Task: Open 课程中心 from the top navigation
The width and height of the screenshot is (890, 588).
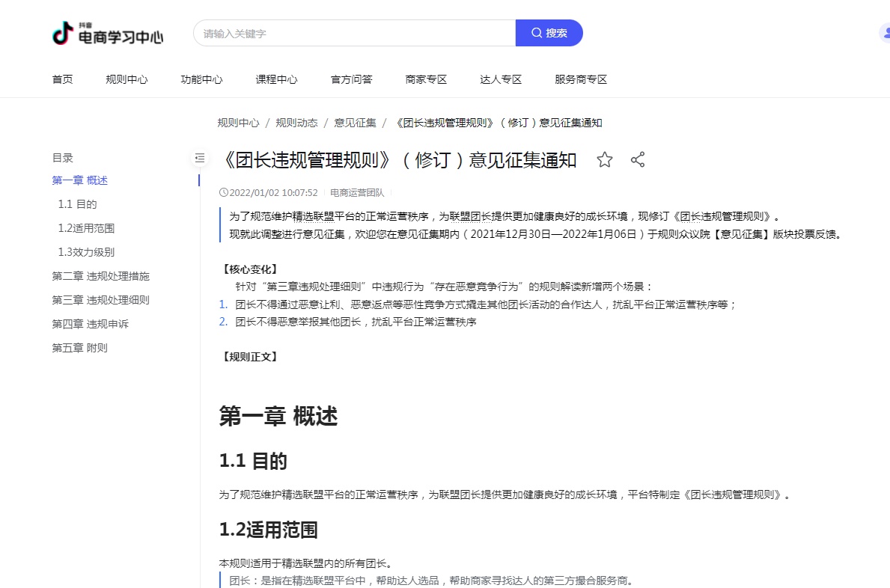Action: [276, 79]
